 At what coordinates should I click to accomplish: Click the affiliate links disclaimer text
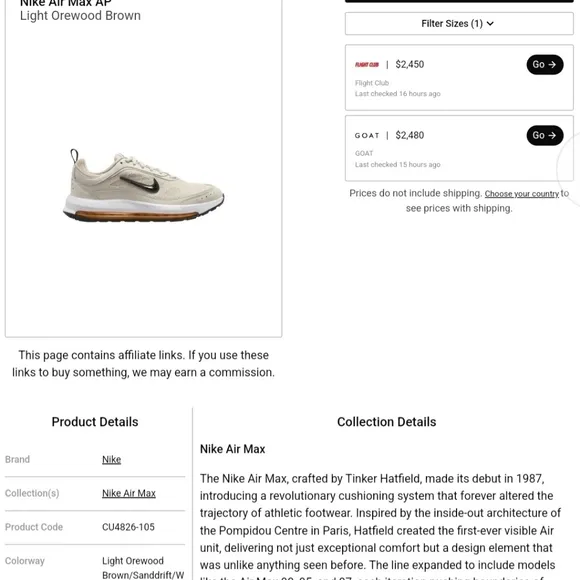(x=144, y=364)
